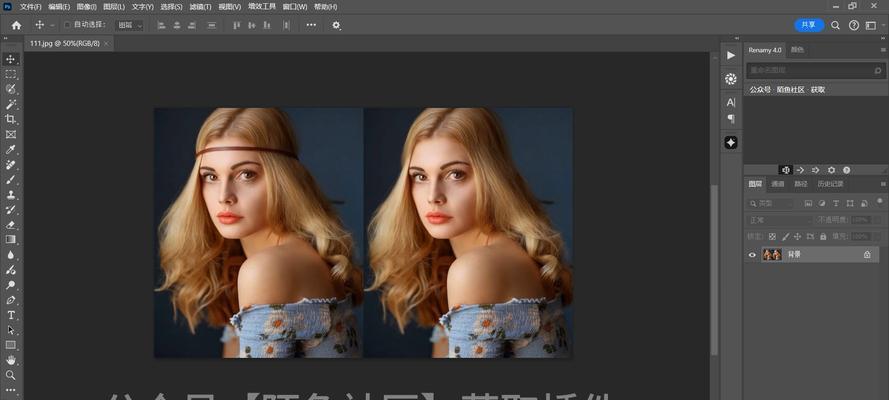Select the Blur tool
Viewport: 889px width, 400px height.
10,254
